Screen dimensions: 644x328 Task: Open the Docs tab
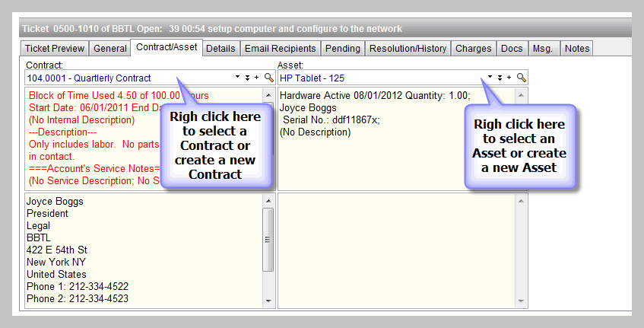pyautogui.click(x=512, y=49)
